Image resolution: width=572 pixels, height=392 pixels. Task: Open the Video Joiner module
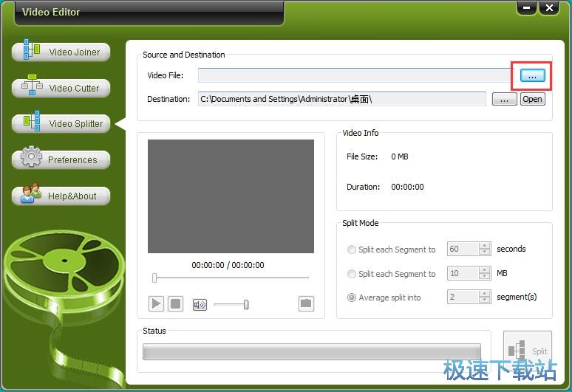61,52
